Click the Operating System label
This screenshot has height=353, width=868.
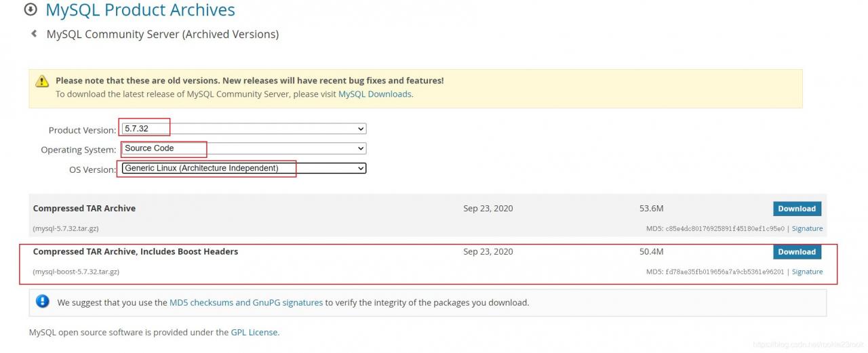[78, 150]
